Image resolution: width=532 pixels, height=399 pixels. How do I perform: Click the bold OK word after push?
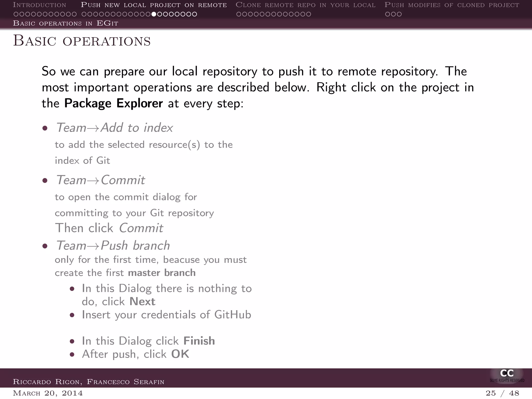[x=180, y=354]
